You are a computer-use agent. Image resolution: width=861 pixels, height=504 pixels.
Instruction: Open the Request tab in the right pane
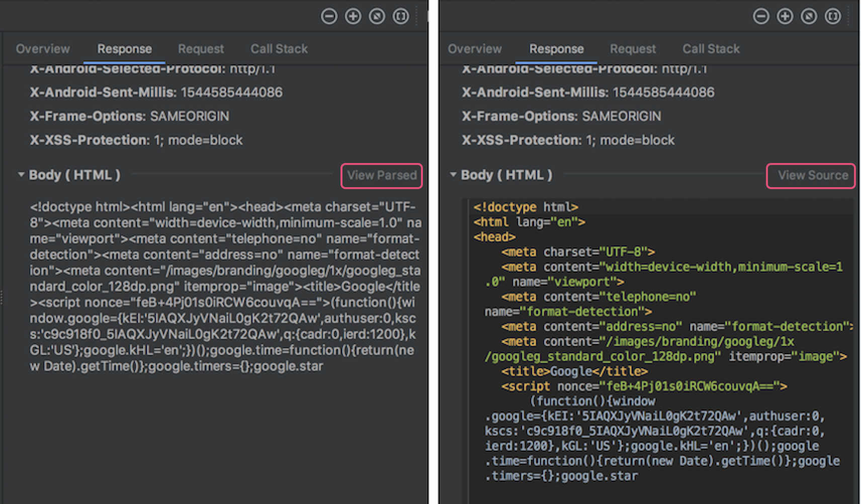[x=633, y=48]
